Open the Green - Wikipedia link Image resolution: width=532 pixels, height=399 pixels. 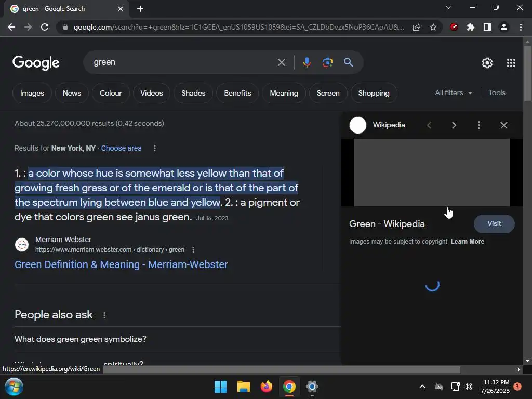click(387, 224)
